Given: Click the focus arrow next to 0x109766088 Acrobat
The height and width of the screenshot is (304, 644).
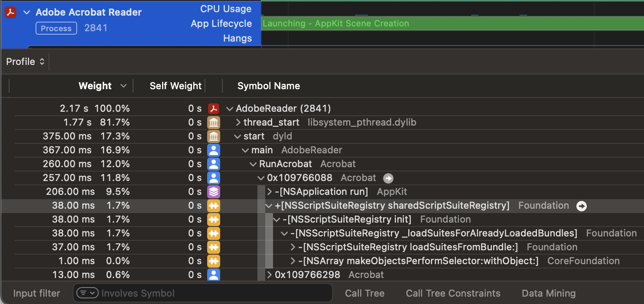Looking at the screenshot, I should click(x=388, y=178).
